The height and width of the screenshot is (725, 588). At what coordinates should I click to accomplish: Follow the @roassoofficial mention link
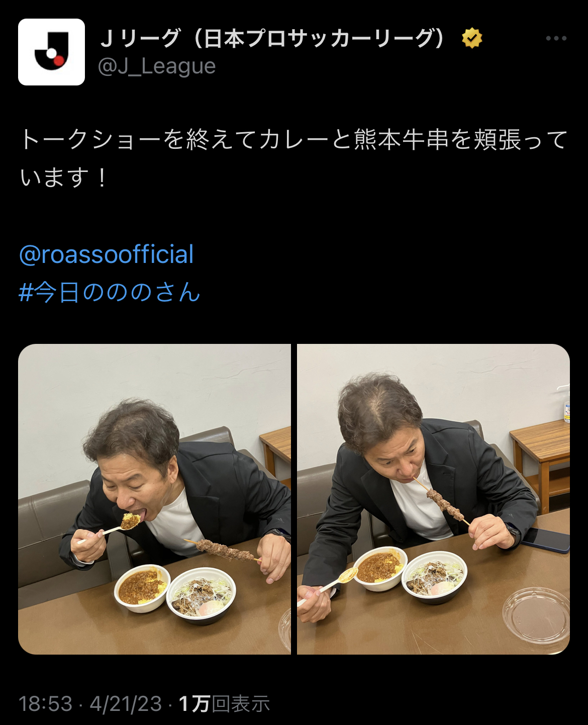point(106,254)
